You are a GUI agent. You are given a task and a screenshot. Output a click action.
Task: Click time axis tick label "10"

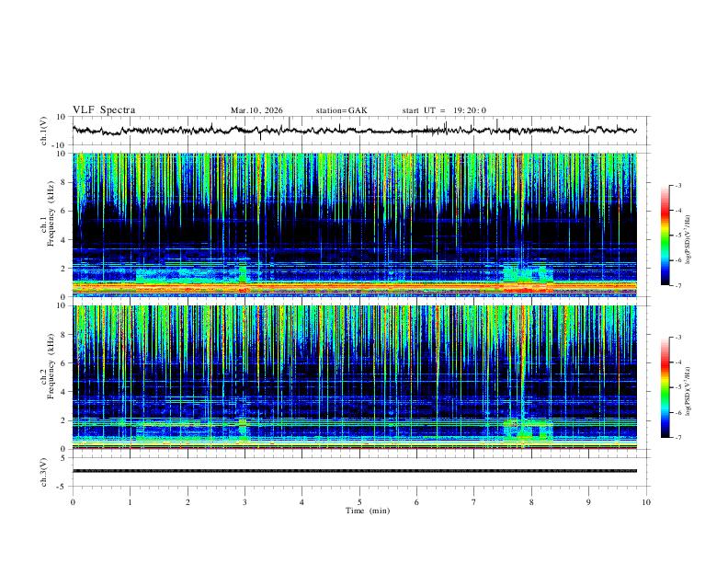click(646, 502)
